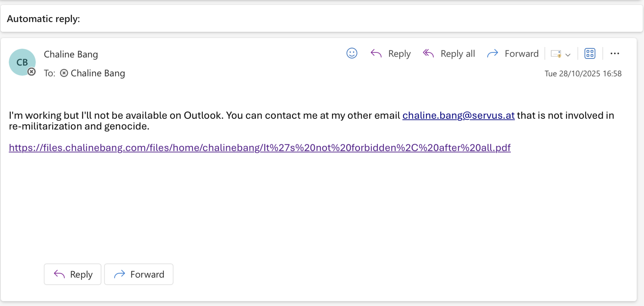This screenshot has height=306, width=644.
Task: Open the More actions ellipsis menu
Action: (x=615, y=54)
